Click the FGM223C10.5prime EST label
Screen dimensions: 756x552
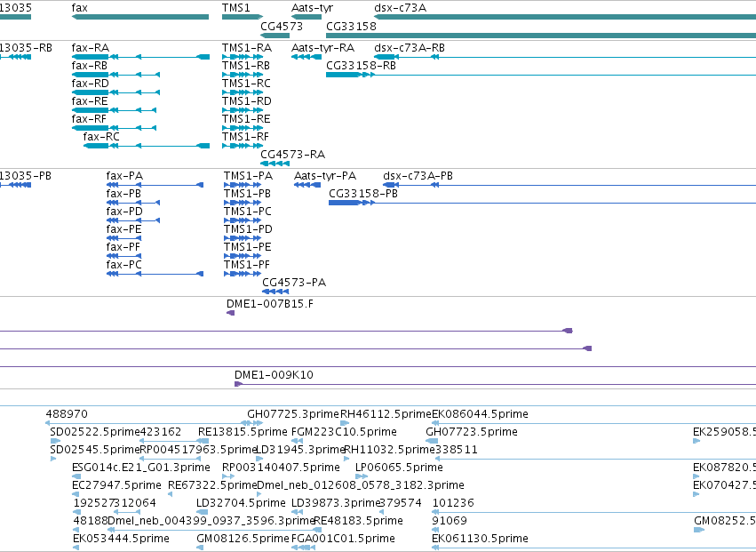click(345, 432)
